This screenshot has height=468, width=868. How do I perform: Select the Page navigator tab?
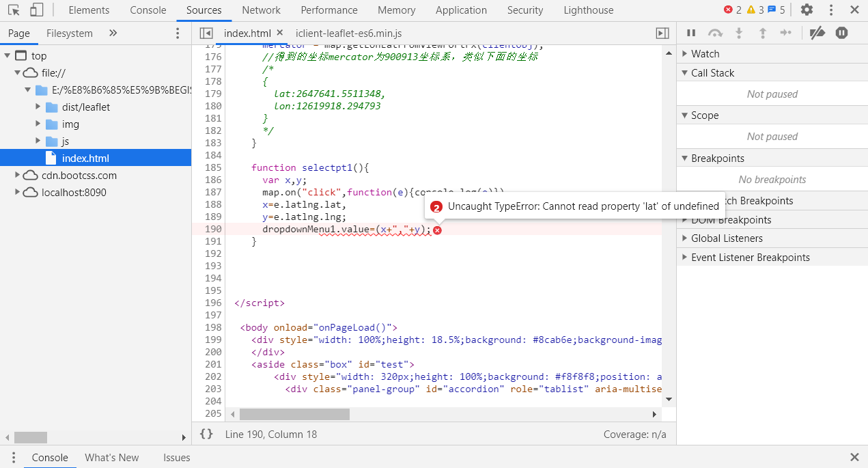click(19, 33)
